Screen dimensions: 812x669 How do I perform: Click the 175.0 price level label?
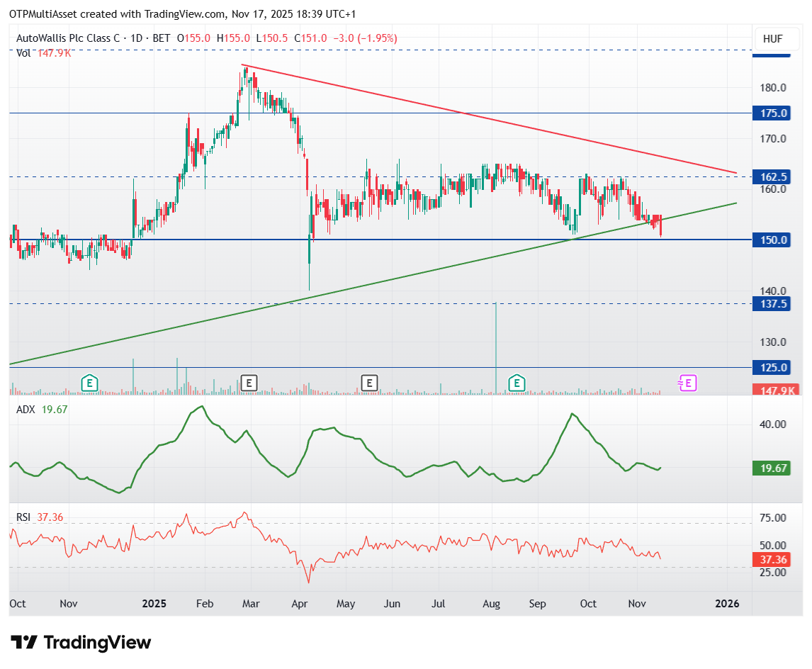pos(772,113)
